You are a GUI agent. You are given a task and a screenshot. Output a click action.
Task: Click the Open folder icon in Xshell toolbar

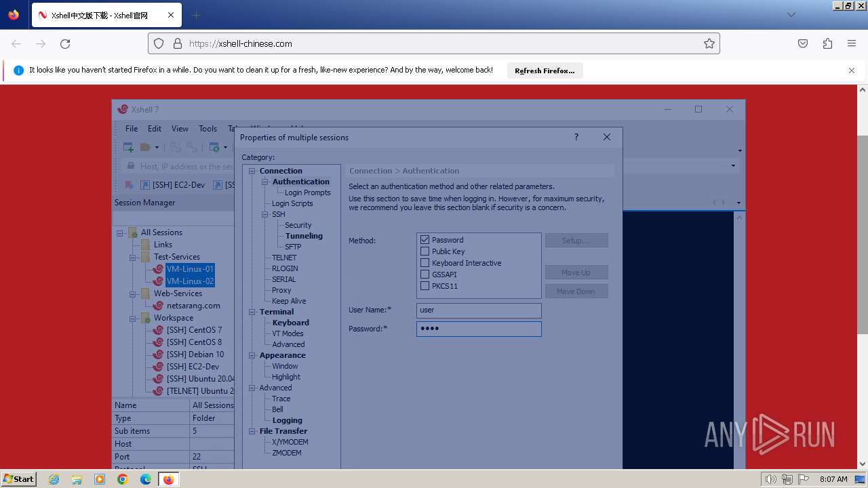146,147
